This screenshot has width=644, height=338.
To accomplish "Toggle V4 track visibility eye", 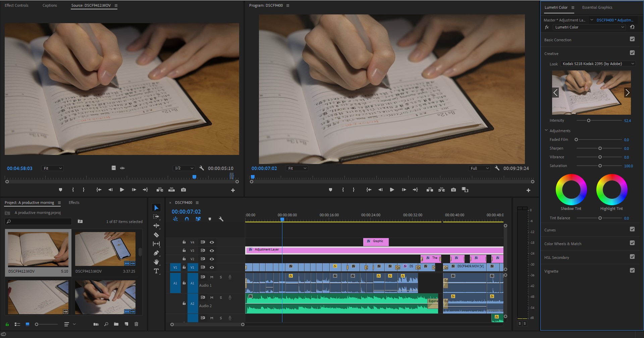I will (x=212, y=242).
